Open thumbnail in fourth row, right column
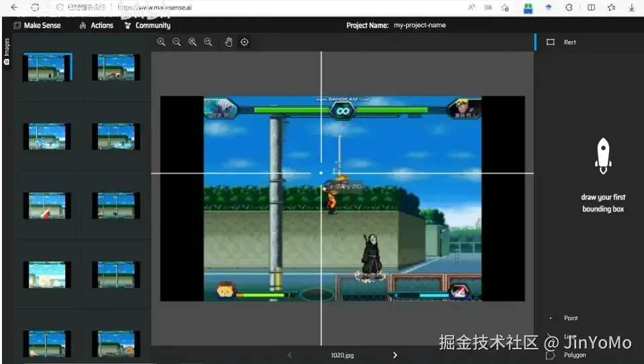The width and height of the screenshot is (644, 364). 116,274
